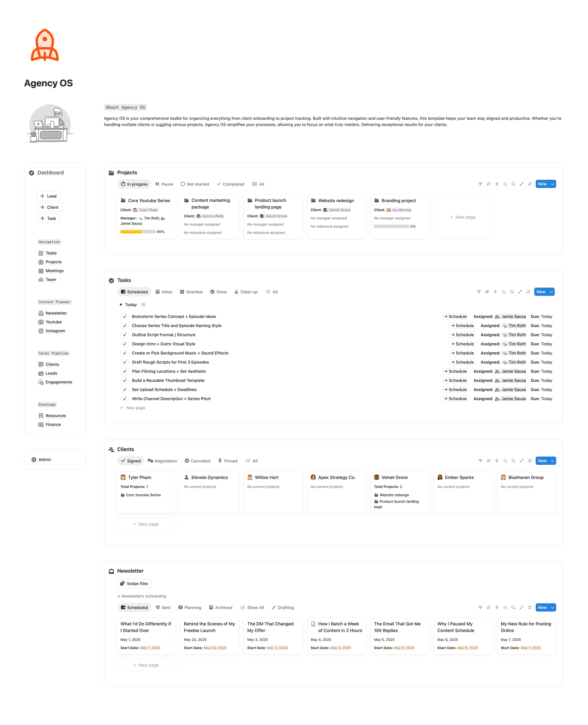Click the sort icon in Projects toolbar
588x725 pixels.
click(x=488, y=184)
